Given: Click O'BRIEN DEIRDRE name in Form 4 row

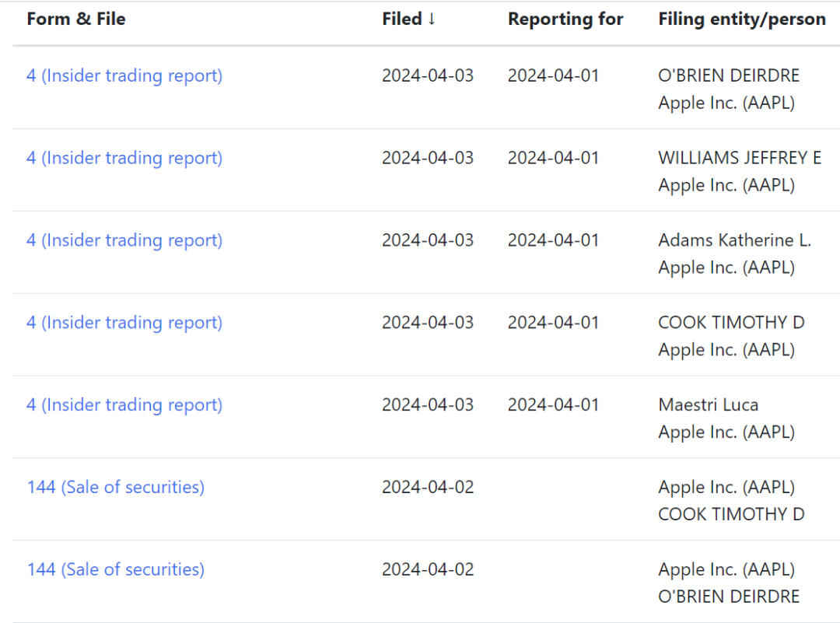Looking at the screenshot, I should pos(729,75).
